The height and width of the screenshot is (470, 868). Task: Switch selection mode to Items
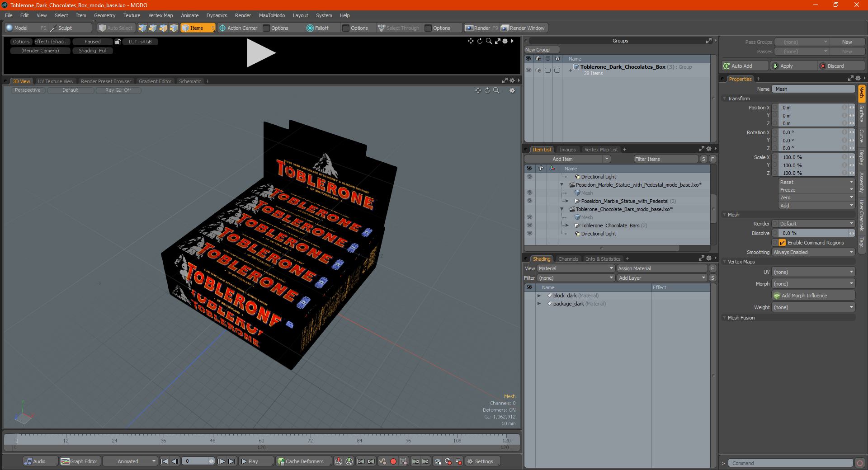198,28
